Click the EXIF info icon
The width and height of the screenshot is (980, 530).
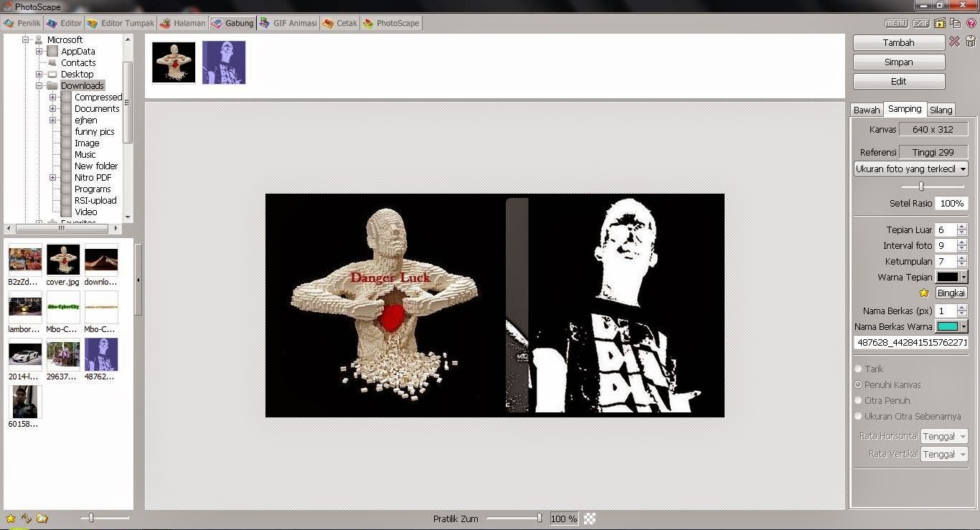921,23
